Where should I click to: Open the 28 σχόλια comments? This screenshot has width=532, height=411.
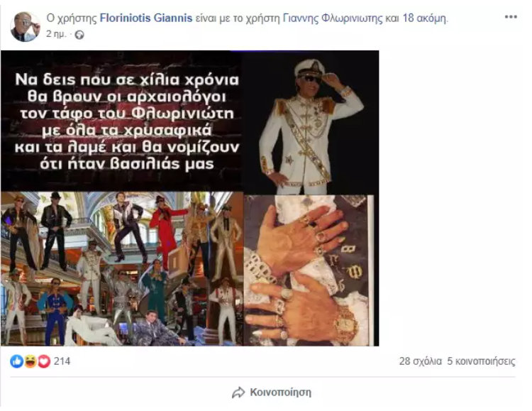421,361
